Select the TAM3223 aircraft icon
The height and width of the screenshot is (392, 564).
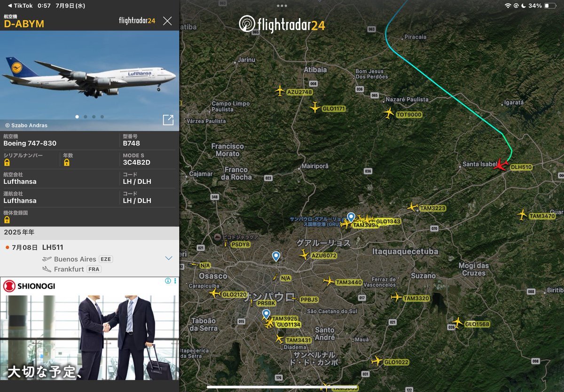413,207
